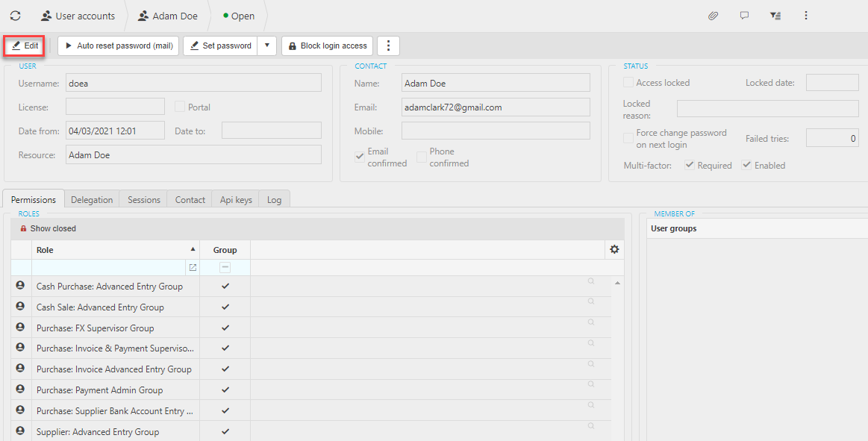Select Purchase: Invoice & Payment Superviso... row text
Viewport: 868px width, 441px height.
point(115,348)
